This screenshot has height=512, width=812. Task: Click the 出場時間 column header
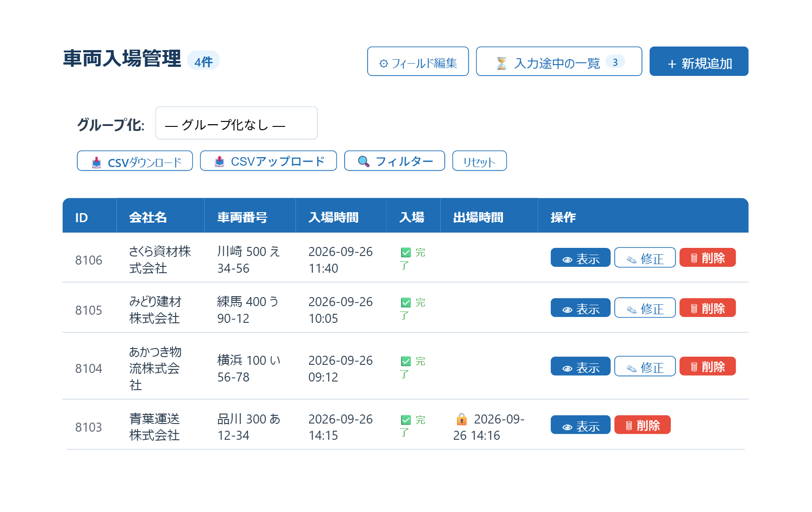click(489, 215)
